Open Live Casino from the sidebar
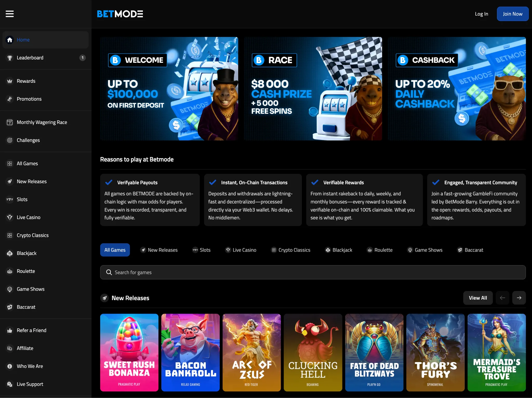The height and width of the screenshot is (398, 532). (x=10, y=217)
